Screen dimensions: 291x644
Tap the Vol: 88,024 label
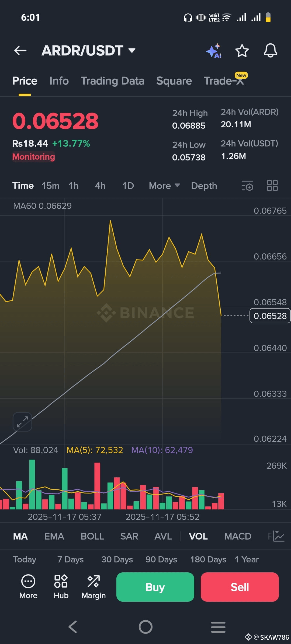(x=36, y=450)
